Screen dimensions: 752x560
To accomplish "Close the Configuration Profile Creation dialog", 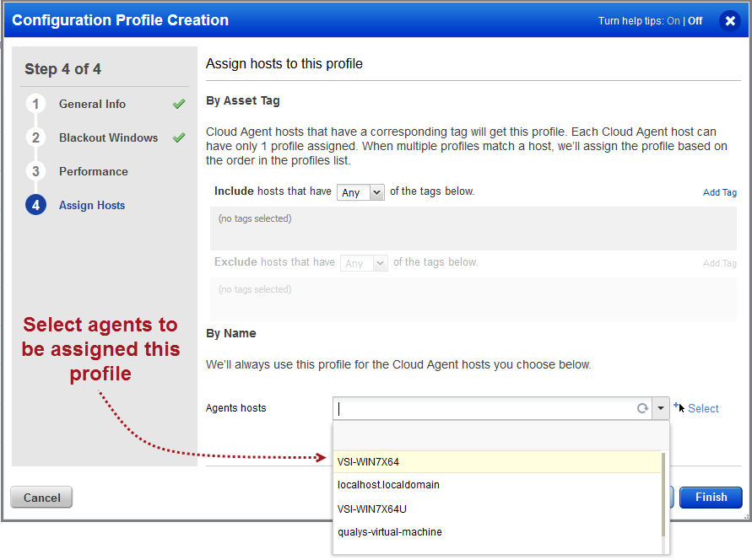I will 729,20.
